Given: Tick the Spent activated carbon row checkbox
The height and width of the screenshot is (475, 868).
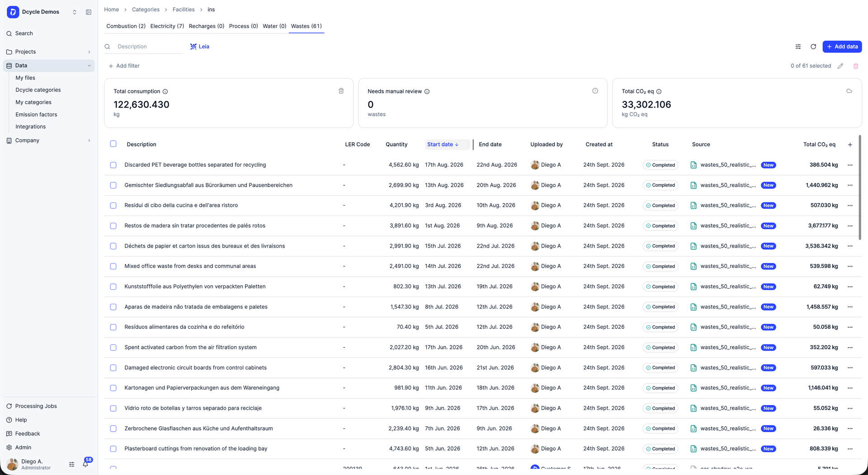Looking at the screenshot, I should [113, 348].
